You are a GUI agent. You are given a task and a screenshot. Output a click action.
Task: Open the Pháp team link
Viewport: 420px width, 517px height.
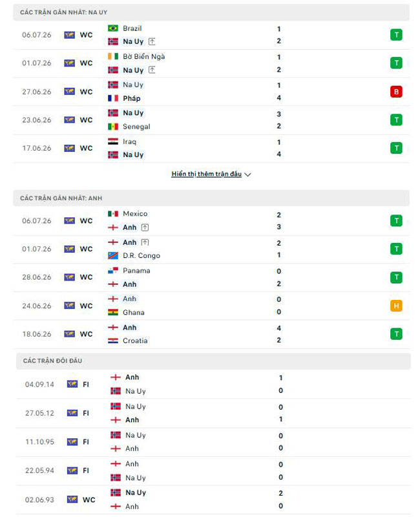132,98
